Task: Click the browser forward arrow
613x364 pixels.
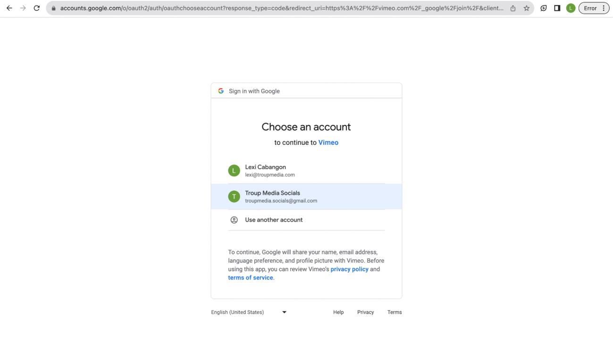Action: pyautogui.click(x=23, y=8)
